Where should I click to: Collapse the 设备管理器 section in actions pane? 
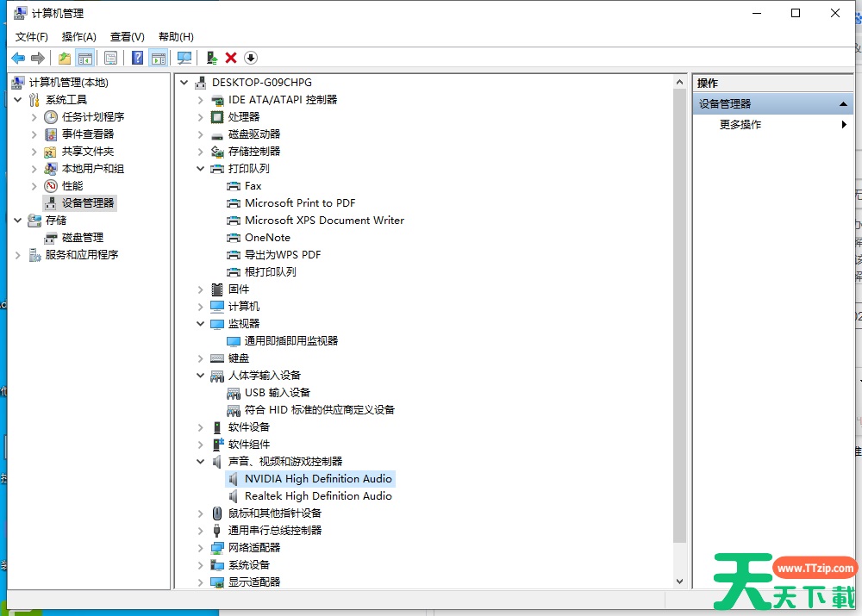[x=844, y=104]
